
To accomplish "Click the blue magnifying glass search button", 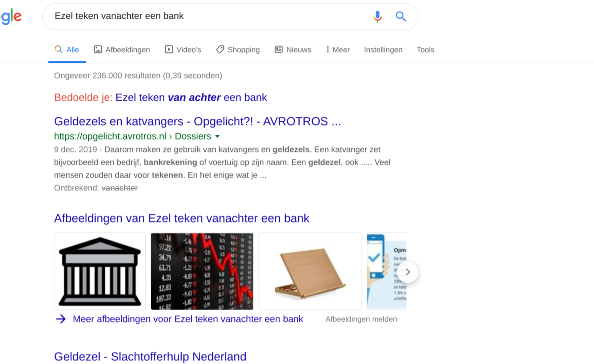I will tap(401, 17).
